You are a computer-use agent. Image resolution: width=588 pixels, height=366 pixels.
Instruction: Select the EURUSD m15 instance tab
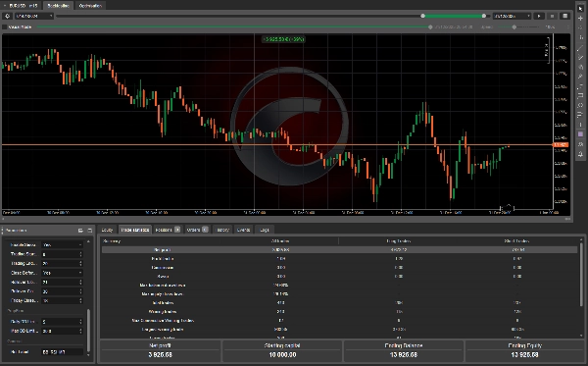coord(22,6)
